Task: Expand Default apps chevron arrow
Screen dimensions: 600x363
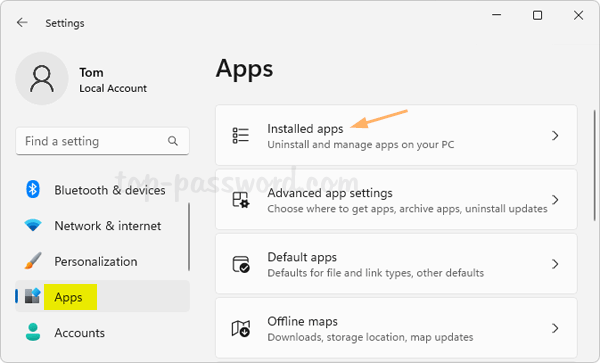Action: pos(555,264)
